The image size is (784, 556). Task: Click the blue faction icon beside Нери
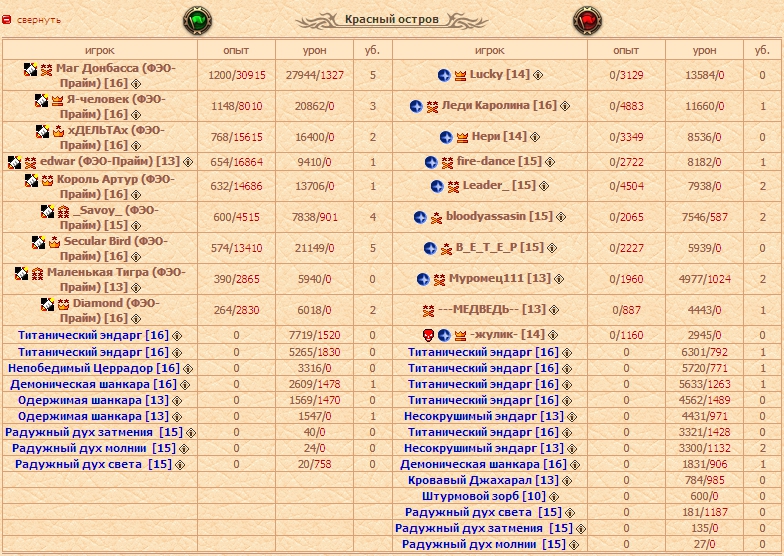pyautogui.click(x=446, y=137)
